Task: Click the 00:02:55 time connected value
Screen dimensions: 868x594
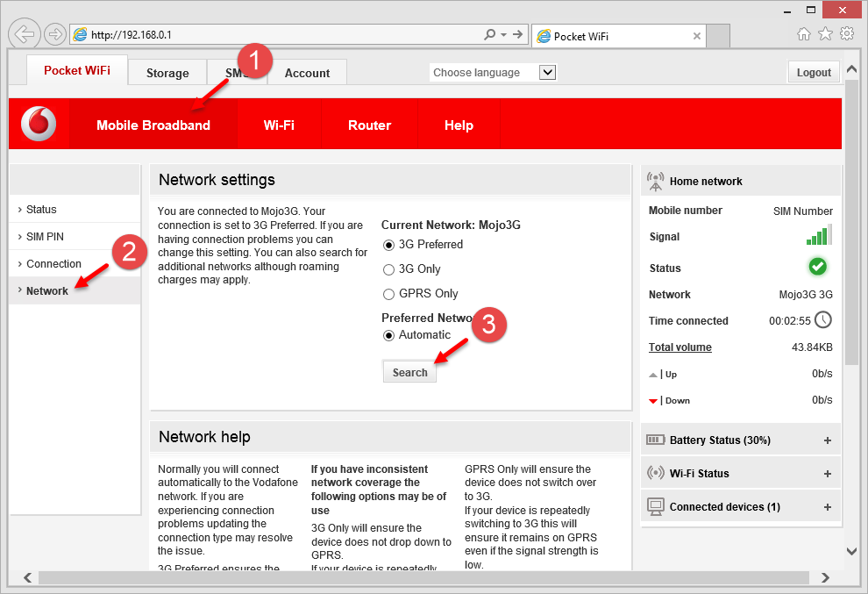Action: tap(789, 321)
